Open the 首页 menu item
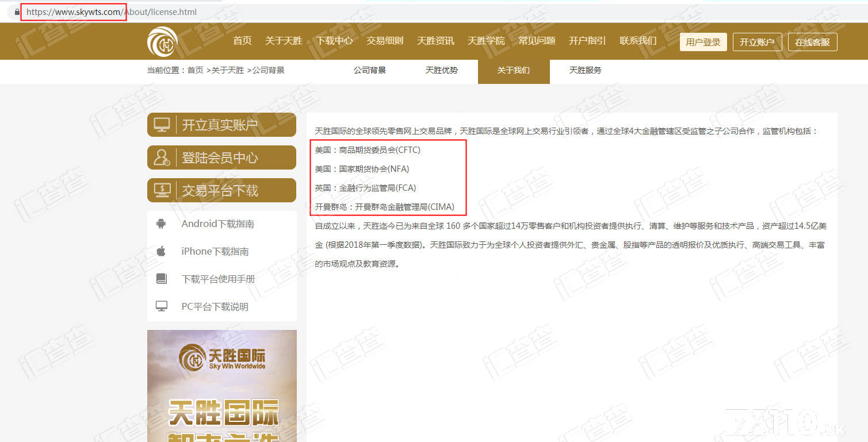The image size is (868, 442). click(x=242, y=41)
